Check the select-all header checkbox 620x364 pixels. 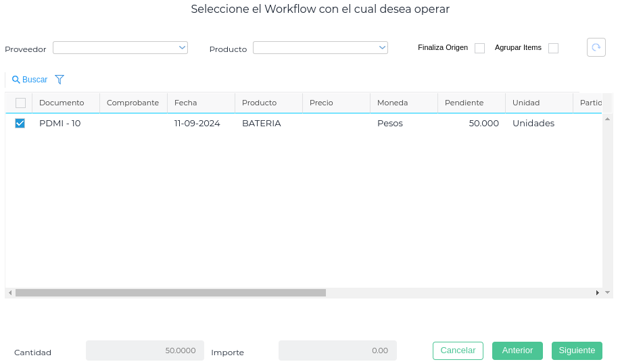(20, 103)
